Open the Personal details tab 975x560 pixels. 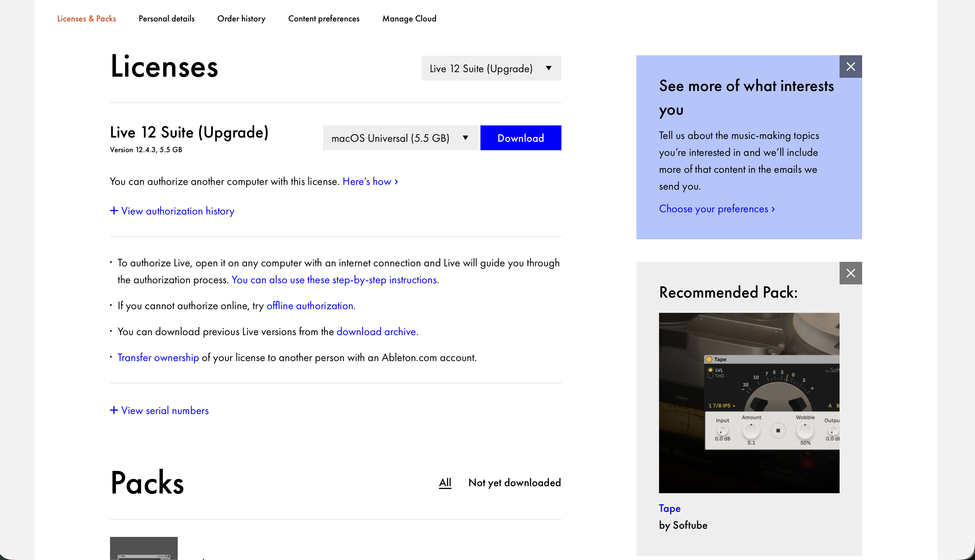[167, 19]
